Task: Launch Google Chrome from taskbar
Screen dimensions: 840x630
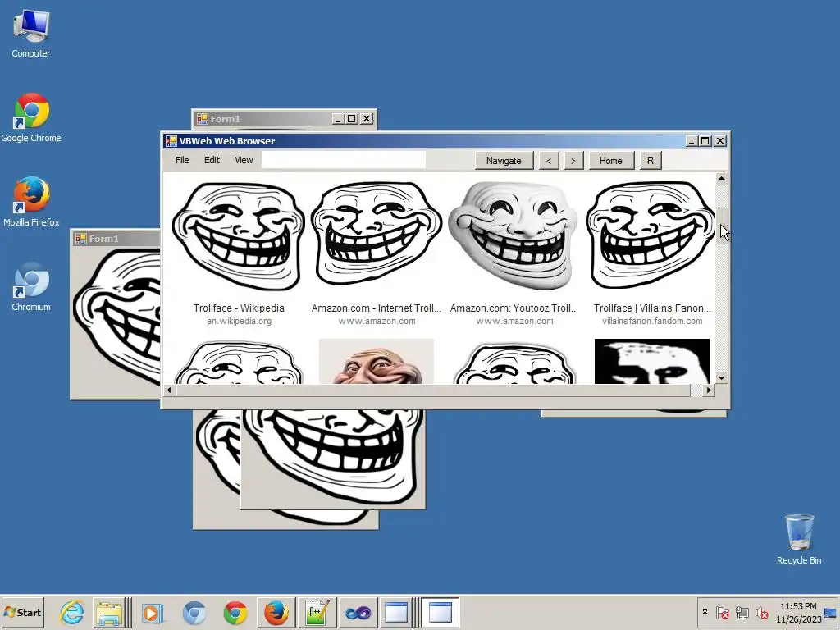Action: tap(235, 612)
